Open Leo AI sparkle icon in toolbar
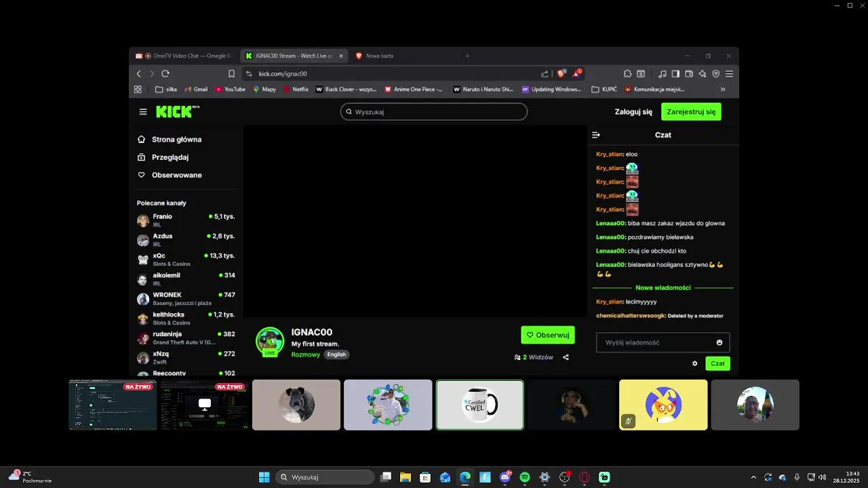The height and width of the screenshot is (488, 868). [x=703, y=73]
